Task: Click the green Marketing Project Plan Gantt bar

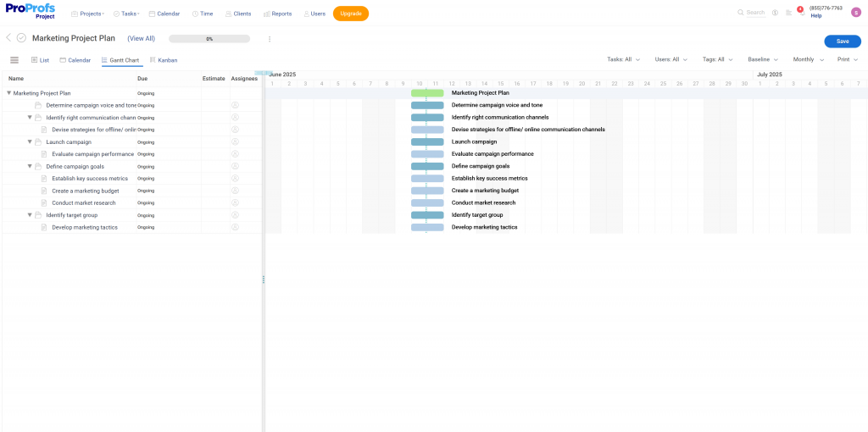Action: (427, 93)
